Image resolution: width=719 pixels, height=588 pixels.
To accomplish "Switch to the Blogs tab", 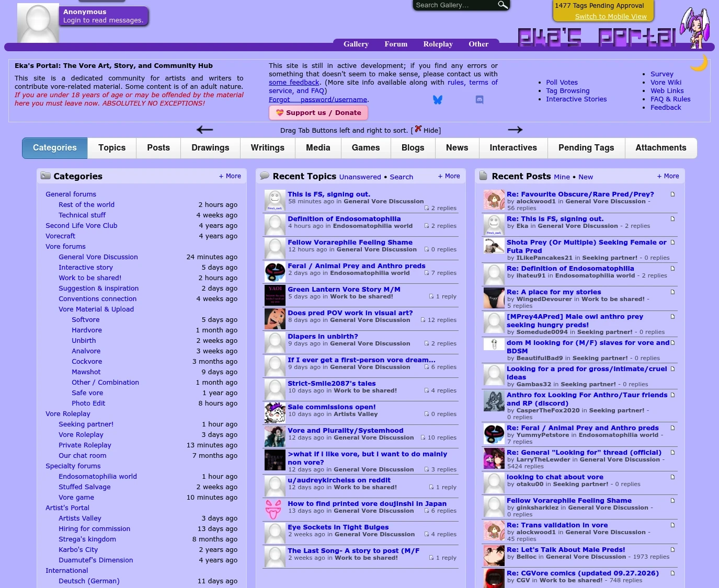I will 413,148.
